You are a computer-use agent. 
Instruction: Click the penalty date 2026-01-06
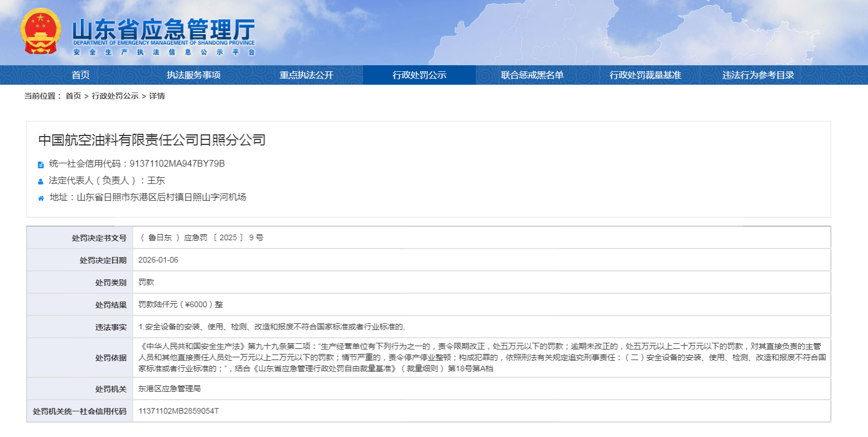[158, 260]
